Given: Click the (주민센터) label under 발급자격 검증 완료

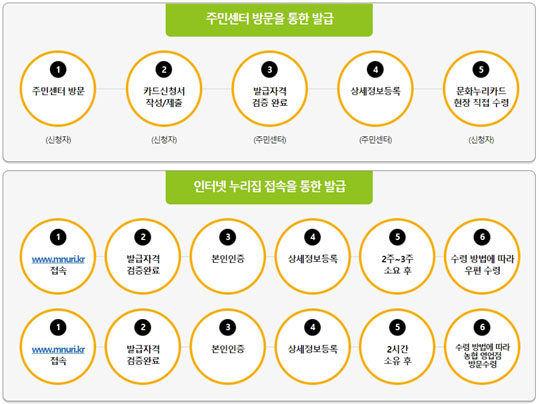Looking at the screenshot, I should click(270, 140).
